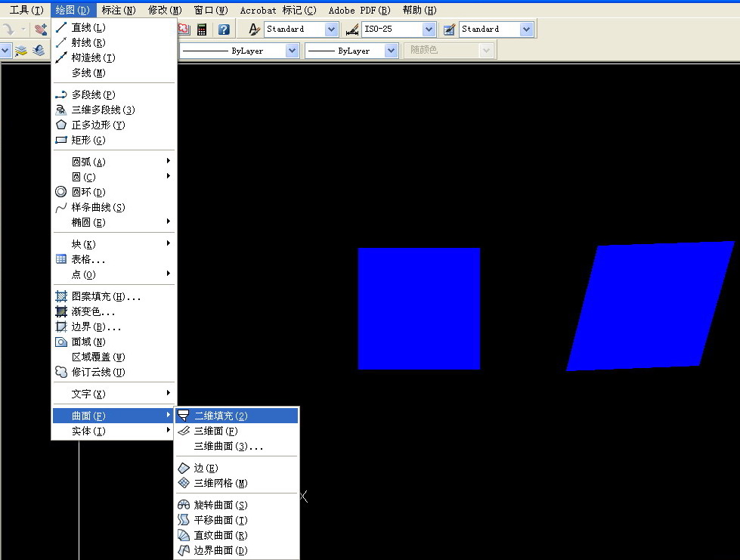
Task: Choose 三维多段线 3D polyline
Action: pos(113,110)
